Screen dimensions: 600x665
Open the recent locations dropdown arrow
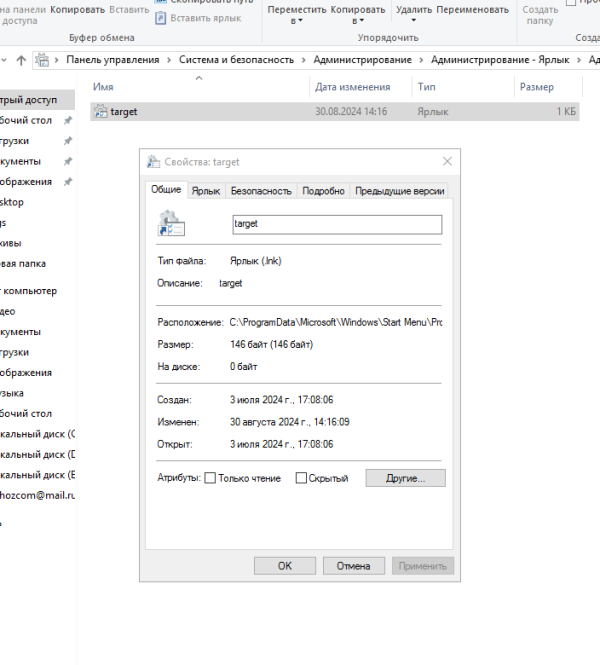[x=4, y=60]
